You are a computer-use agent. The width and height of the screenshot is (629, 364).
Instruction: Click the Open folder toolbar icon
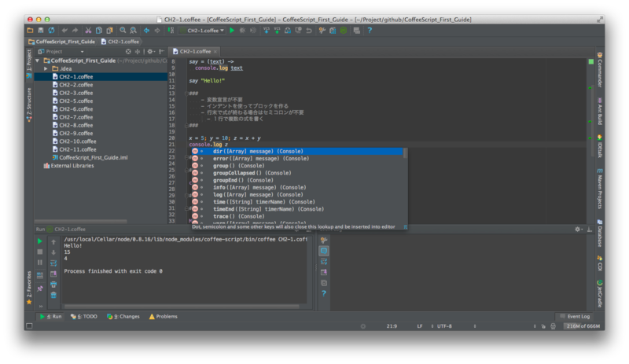30,31
